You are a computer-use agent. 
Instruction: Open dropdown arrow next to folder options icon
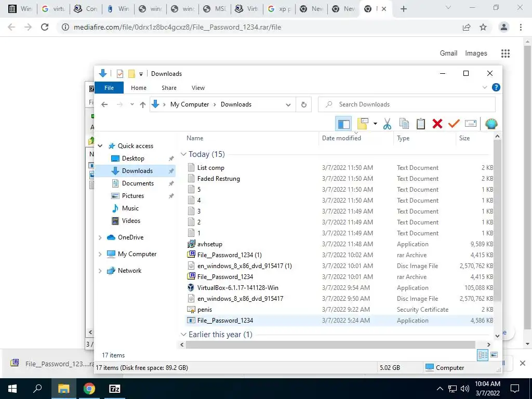375,124
